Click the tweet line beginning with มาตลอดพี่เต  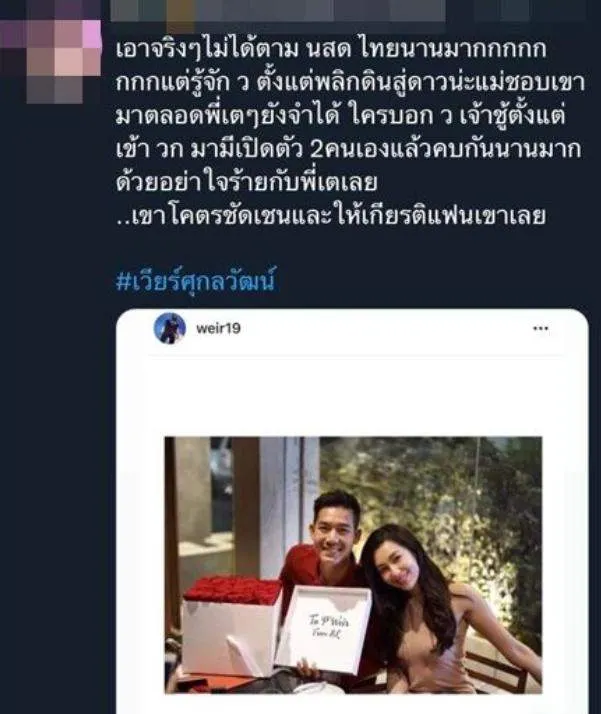click(x=341, y=116)
